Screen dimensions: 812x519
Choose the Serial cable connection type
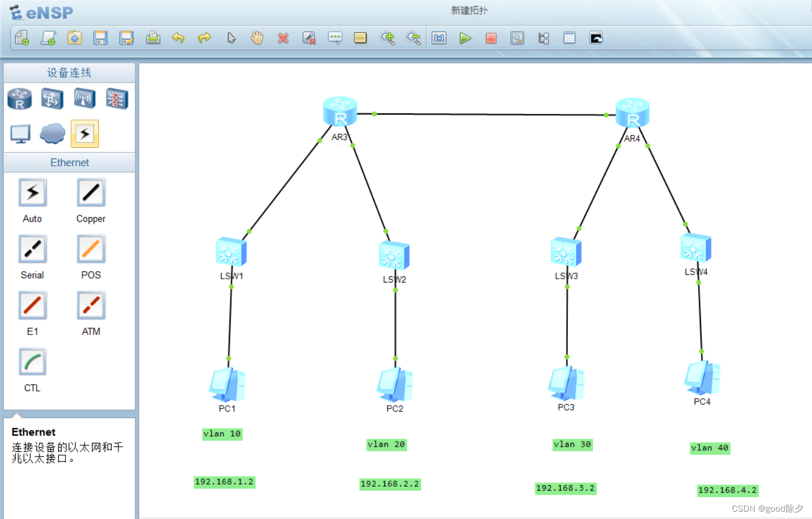(32, 248)
